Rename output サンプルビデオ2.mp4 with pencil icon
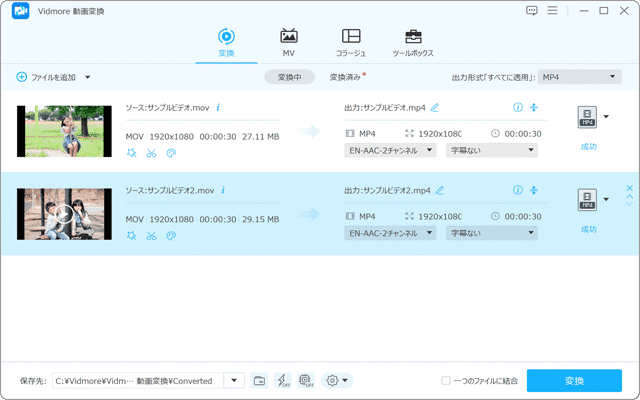This screenshot has height=400, width=640. (440, 191)
